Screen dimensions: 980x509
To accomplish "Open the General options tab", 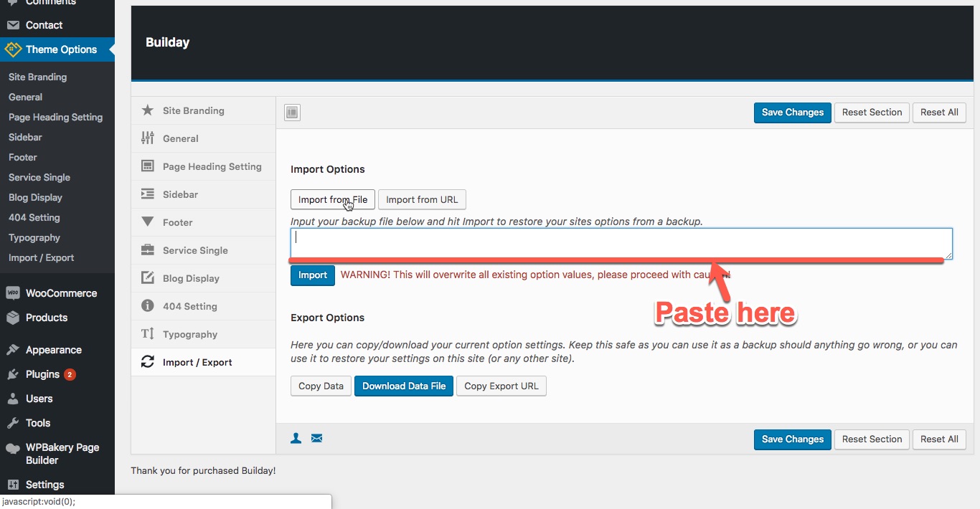I will pyautogui.click(x=203, y=138).
